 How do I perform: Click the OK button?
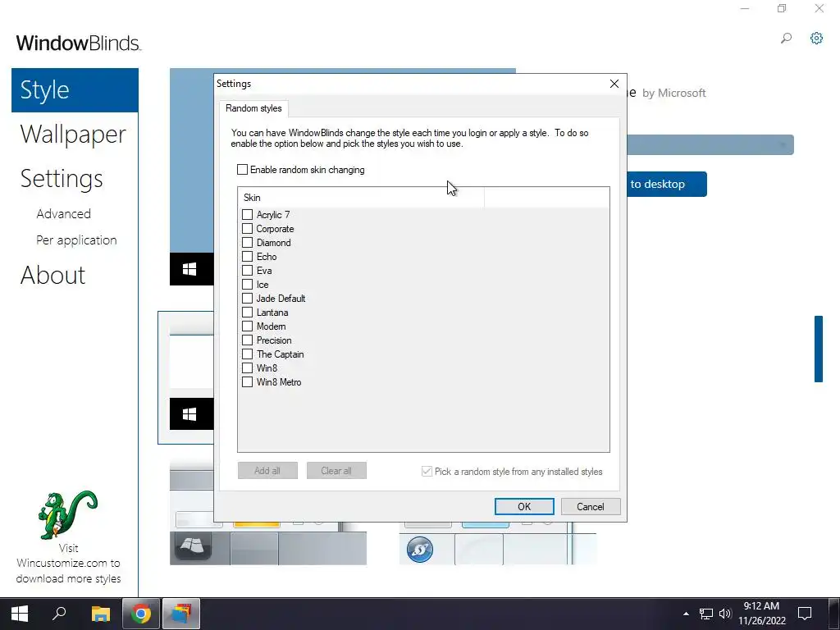[x=524, y=507]
